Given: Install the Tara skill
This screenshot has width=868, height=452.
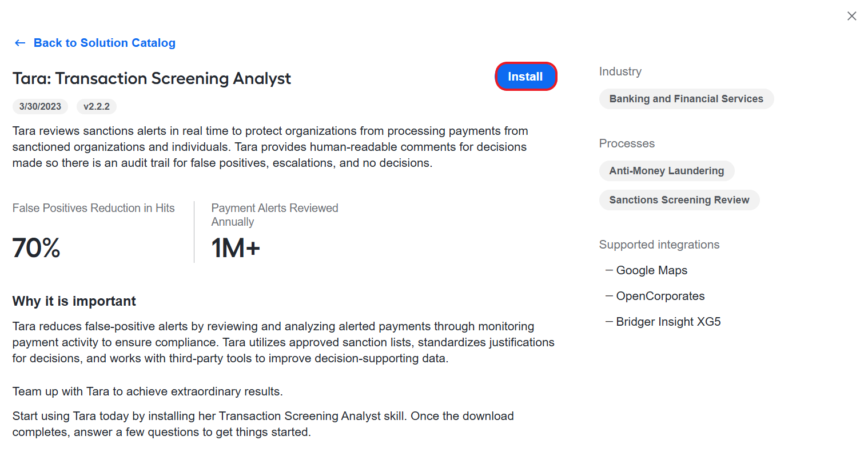Looking at the screenshot, I should [525, 77].
